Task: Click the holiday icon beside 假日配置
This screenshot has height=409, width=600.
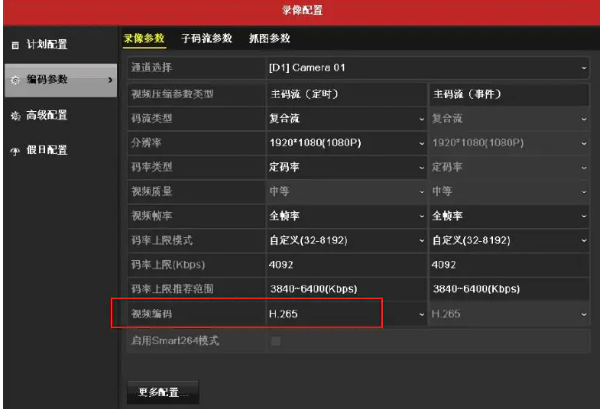Action: [14, 151]
